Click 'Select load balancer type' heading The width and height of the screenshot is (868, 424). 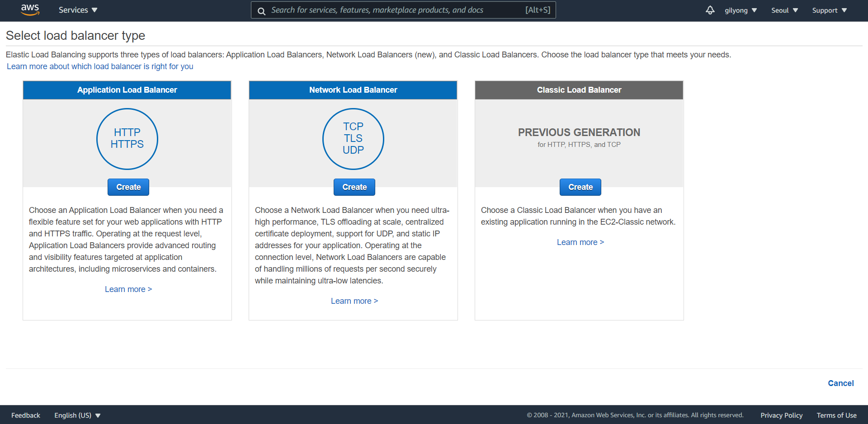click(75, 35)
